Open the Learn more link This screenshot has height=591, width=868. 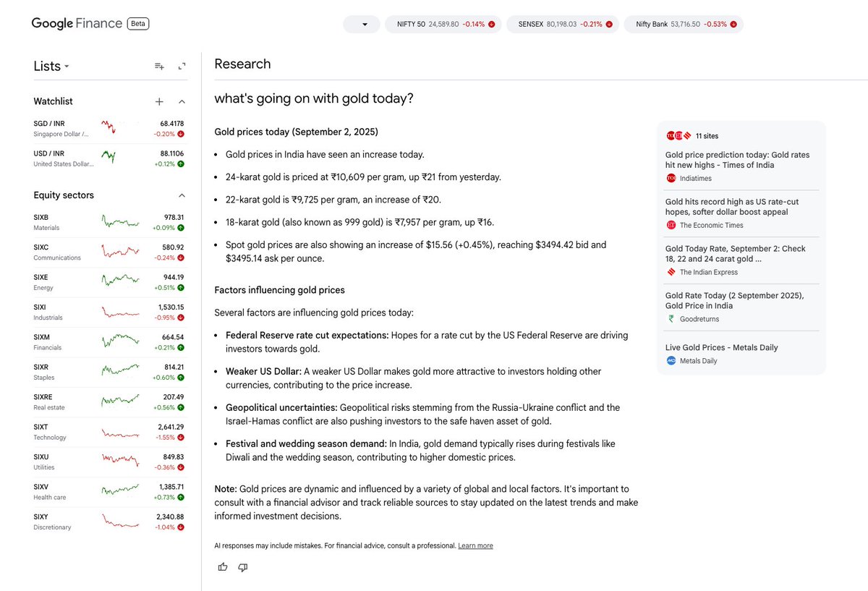[x=475, y=545]
